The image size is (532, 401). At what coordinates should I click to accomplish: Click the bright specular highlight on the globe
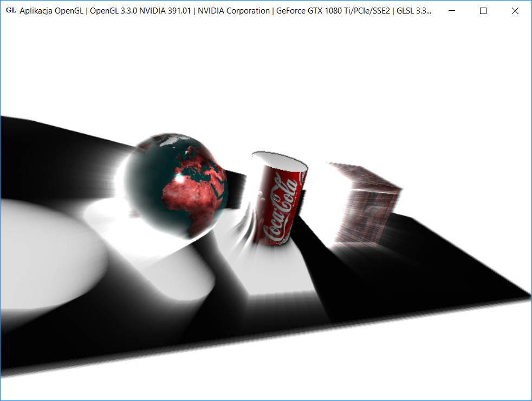point(178,178)
